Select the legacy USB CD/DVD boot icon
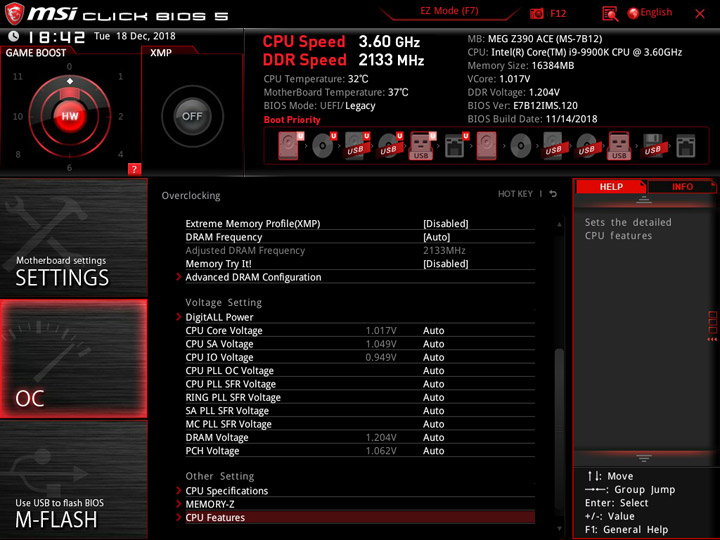 tap(586, 146)
